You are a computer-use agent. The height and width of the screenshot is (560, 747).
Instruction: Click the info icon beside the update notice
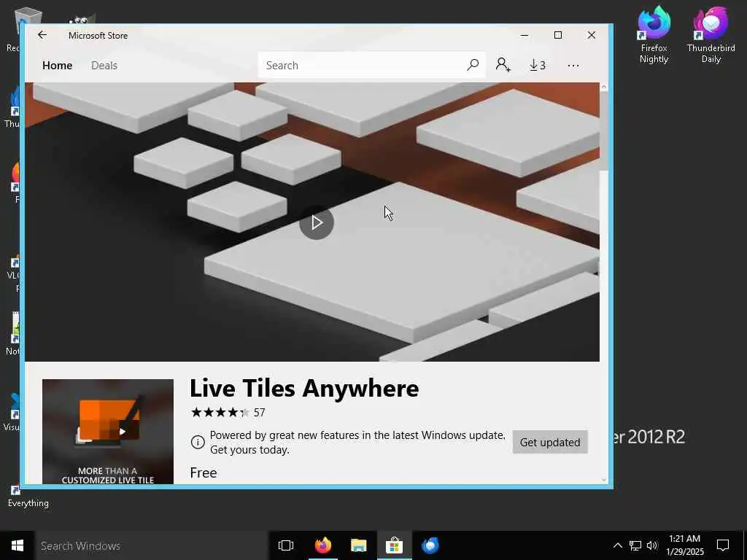[x=197, y=442]
